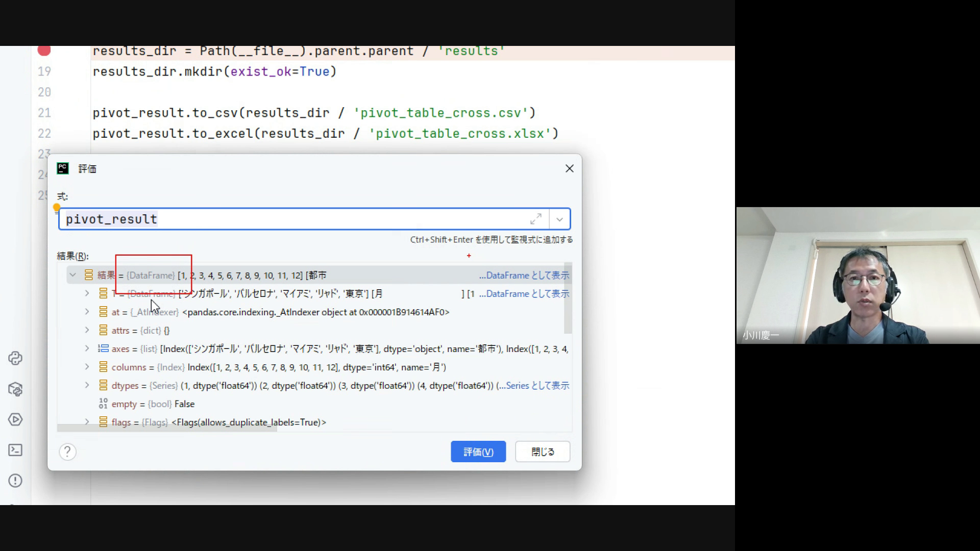Viewport: 980px width, 551px height.
Task: Click the 閉じる close button
Action: (x=542, y=452)
